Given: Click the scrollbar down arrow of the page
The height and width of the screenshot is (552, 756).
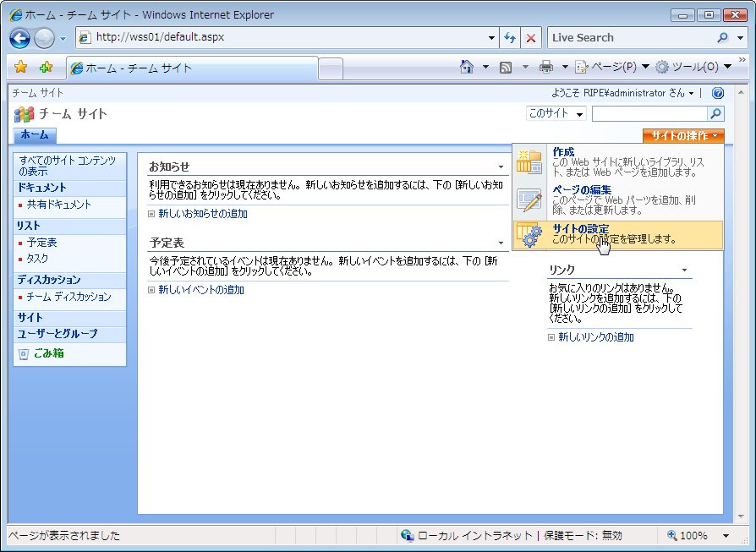Looking at the screenshot, I should 741,516.
